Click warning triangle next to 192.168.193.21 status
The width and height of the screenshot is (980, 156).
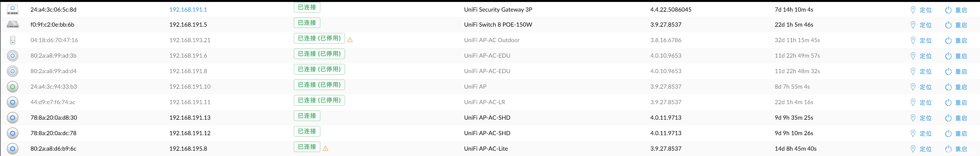click(x=350, y=39)
